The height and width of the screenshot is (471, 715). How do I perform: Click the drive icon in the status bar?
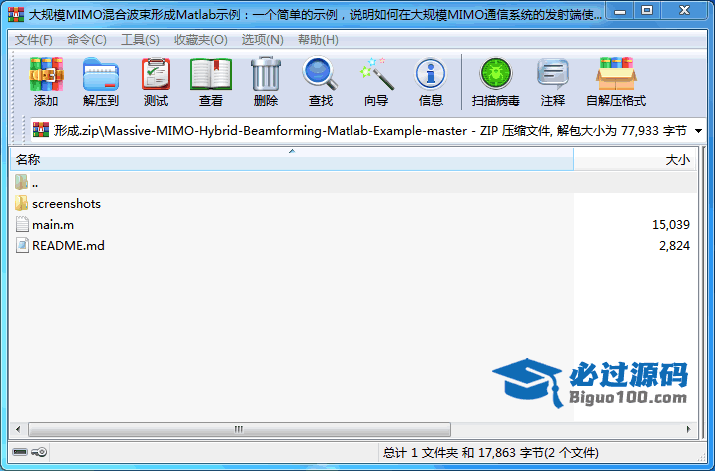click(x=20, y=452)
